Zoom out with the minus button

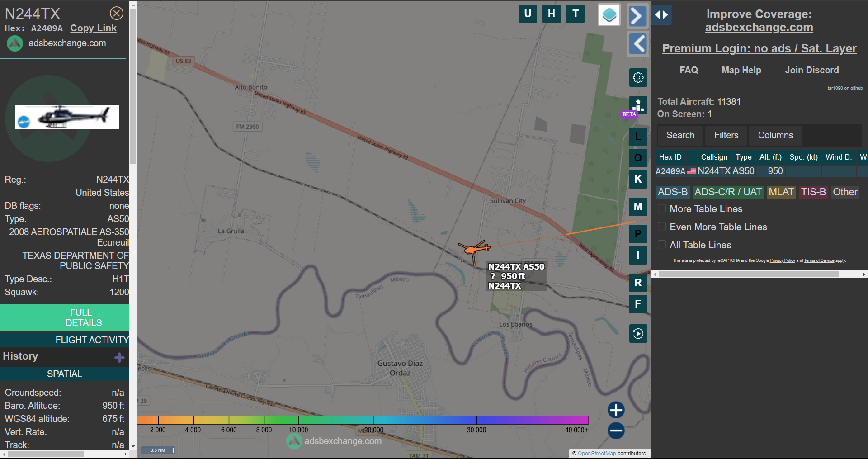616,431
